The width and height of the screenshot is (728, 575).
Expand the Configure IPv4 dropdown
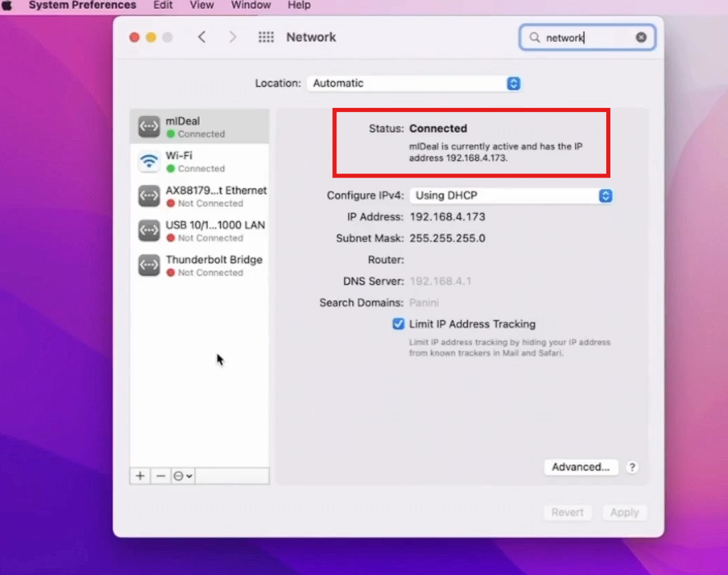coord(511,195)
